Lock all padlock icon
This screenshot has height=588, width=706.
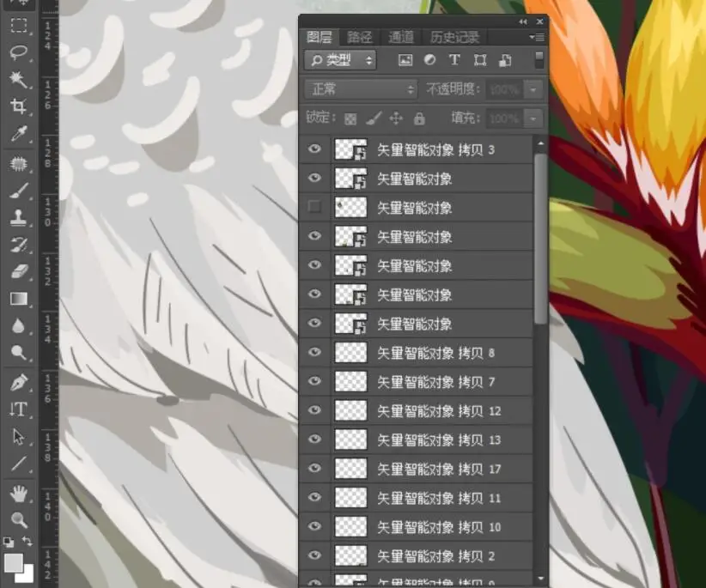(419, 118)
